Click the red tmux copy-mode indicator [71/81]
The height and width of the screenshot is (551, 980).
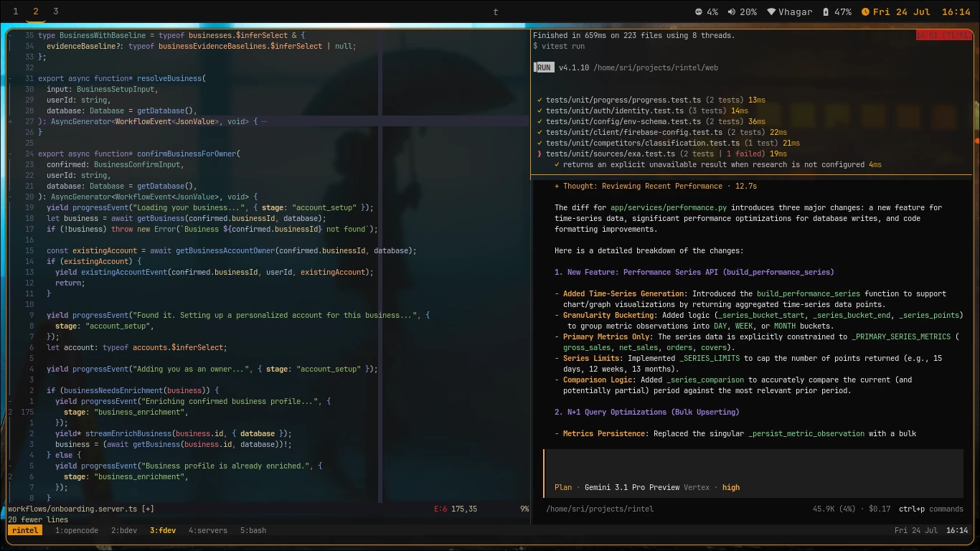tap(944, 35)
